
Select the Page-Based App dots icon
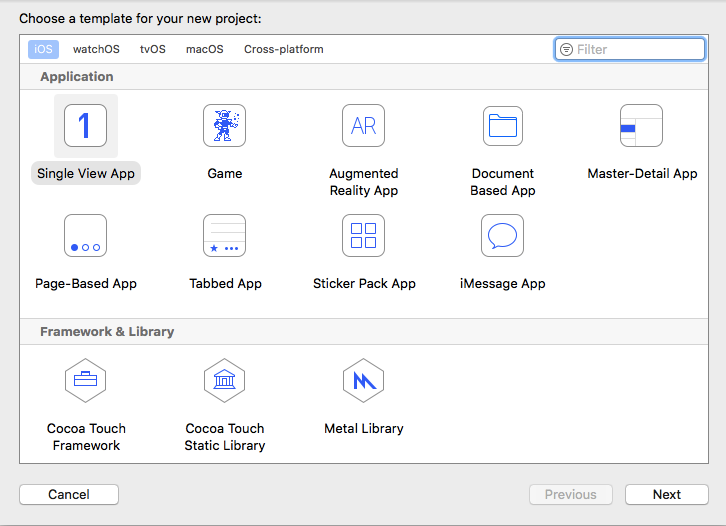[x=86, y=235]
